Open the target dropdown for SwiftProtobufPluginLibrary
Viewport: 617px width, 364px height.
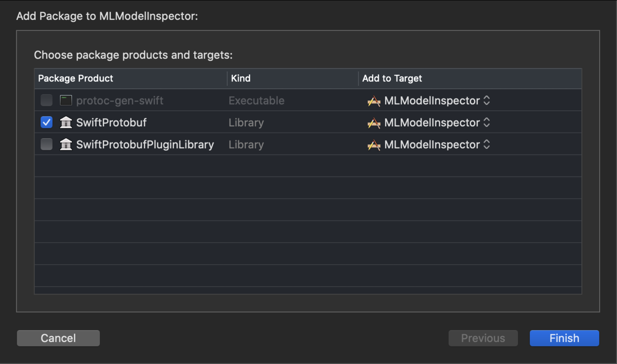pyautogui.click(x=486, y=144)
